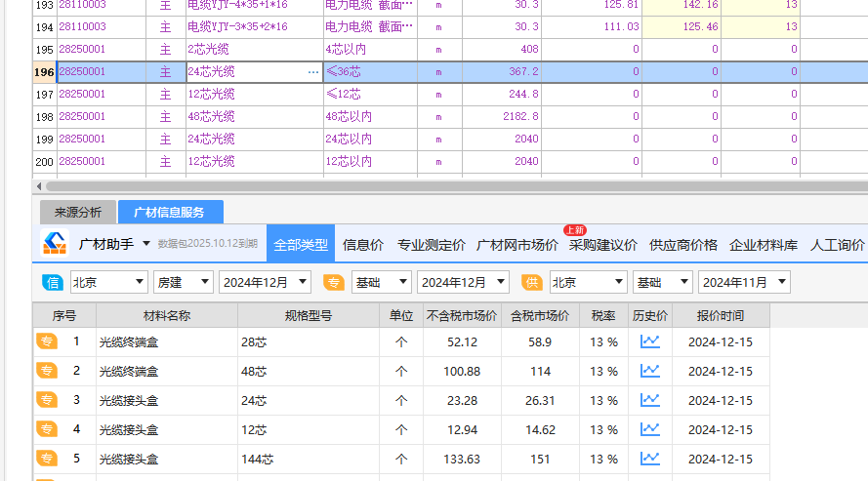868x481 pixels.
Task: Select the 专业测定价 tab
Action: pyautogui.click(x=432, y=244)
